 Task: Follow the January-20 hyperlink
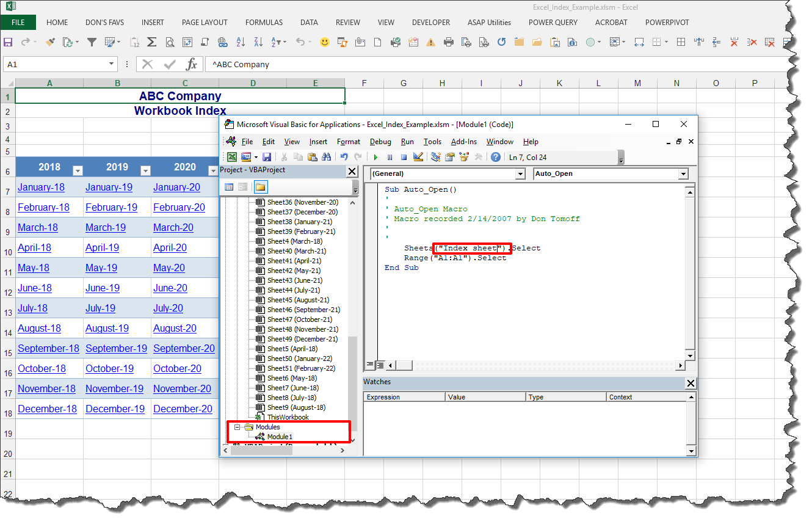pos(176,187)
